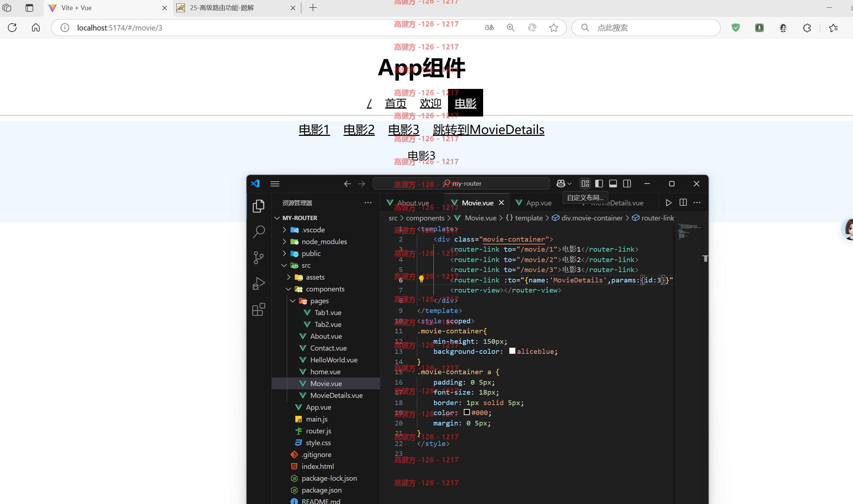The image size is (853, 504).
Task: Run the Movie.vue file with the play icon
Action: coord(668,203)
